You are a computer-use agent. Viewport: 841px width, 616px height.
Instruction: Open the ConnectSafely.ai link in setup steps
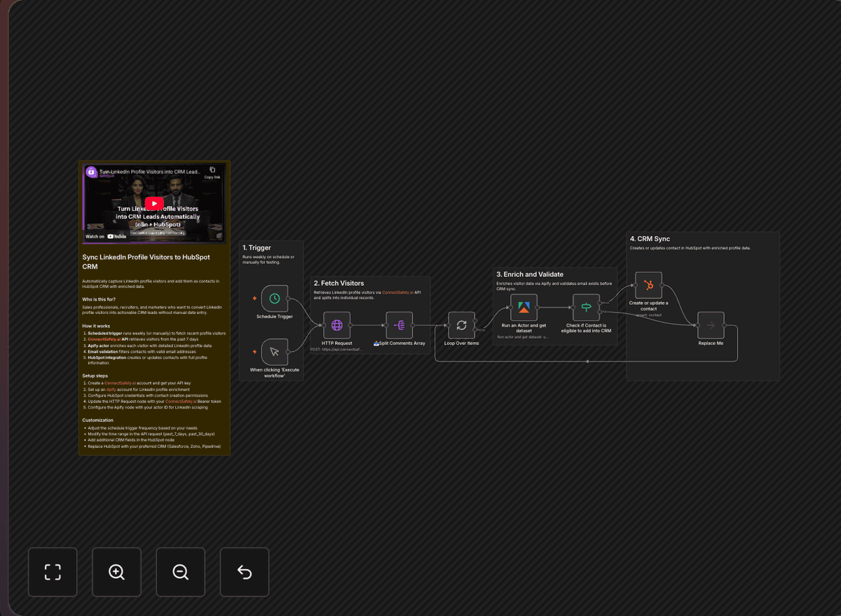point(120,383)
